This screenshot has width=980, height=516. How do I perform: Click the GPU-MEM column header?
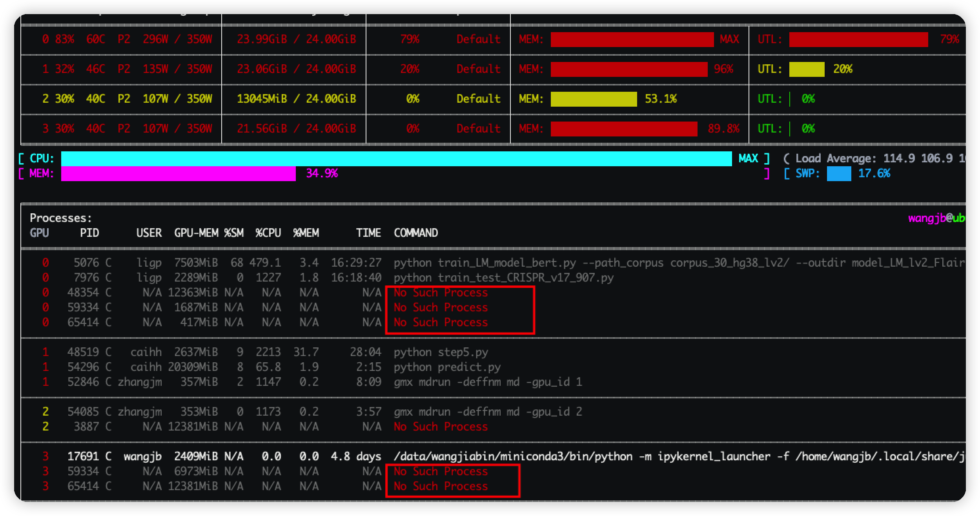tap(196, 233)
